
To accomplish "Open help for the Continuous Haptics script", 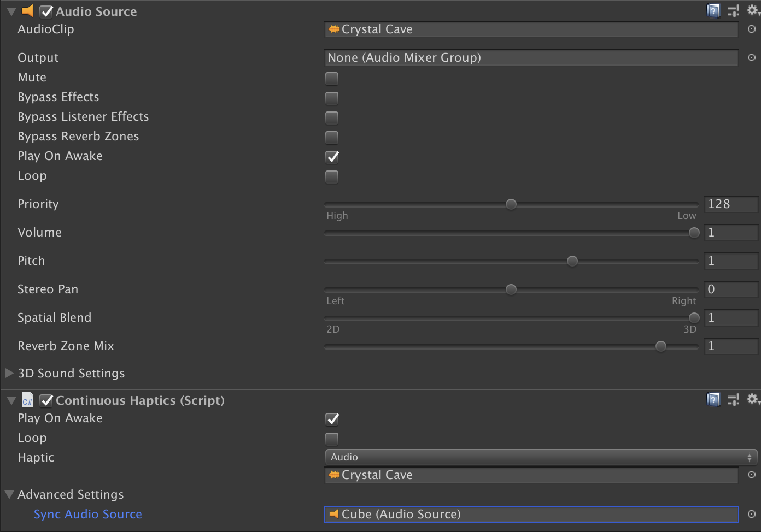I will [x=713, y=400].
